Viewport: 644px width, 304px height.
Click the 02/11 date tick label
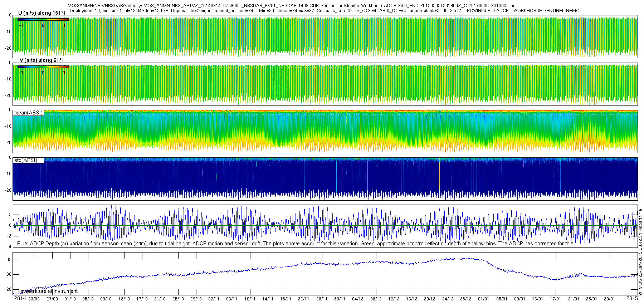click(214, 299)
